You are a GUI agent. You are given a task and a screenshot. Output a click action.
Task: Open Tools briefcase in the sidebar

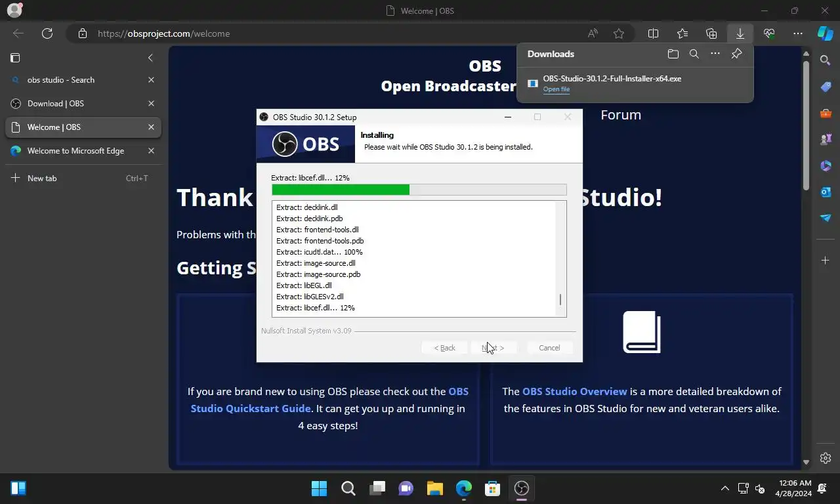point(826,113)
